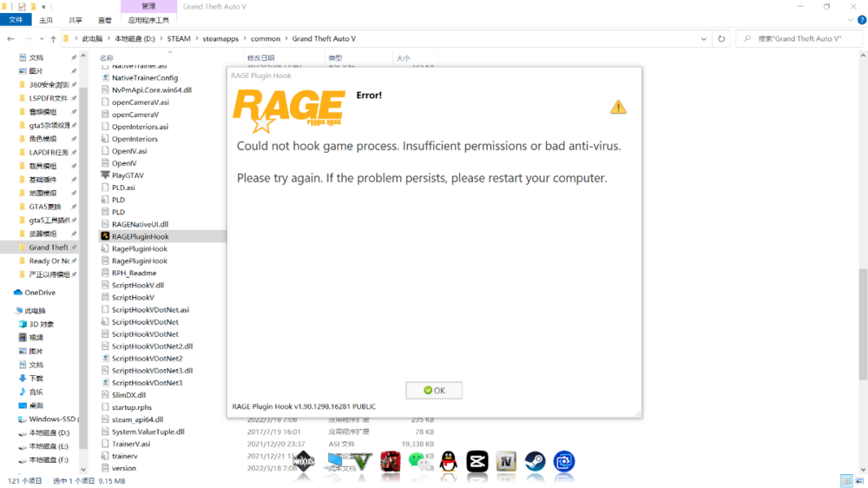Select the PlayGTAV file
Image resolution: width=868 pixels, height=488 pixels.
[128, 175]
